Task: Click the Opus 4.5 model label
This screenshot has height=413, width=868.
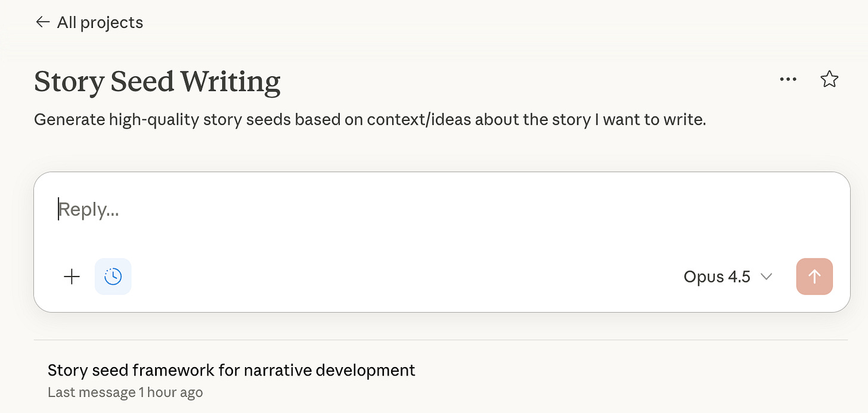Action: (x=717, y=277)
